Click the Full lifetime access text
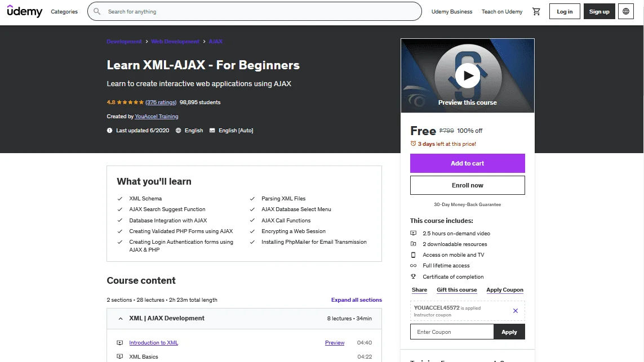This screenshot has height=362, width=644. (x=446, y=266)
